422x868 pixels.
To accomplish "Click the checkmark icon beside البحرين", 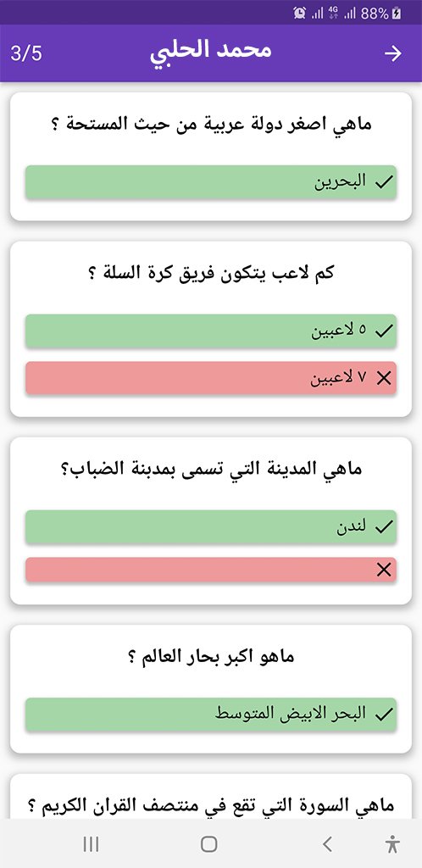I will pos(383,182).
